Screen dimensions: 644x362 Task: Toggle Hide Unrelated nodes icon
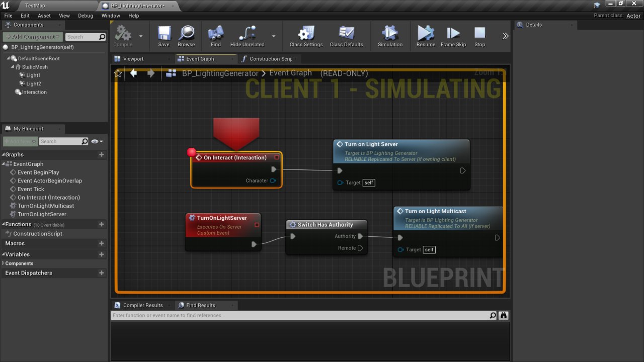tap(247, 37)
